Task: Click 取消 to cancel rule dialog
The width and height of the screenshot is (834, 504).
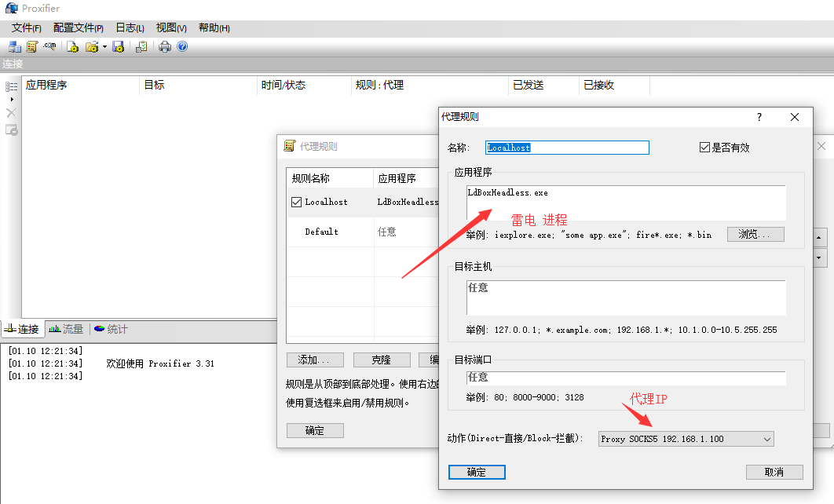Action: click(774, 472)
